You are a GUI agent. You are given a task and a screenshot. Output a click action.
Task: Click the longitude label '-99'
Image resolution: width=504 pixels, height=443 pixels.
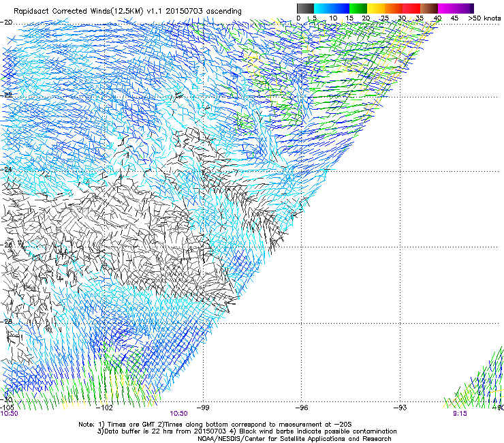click(203, 408)
